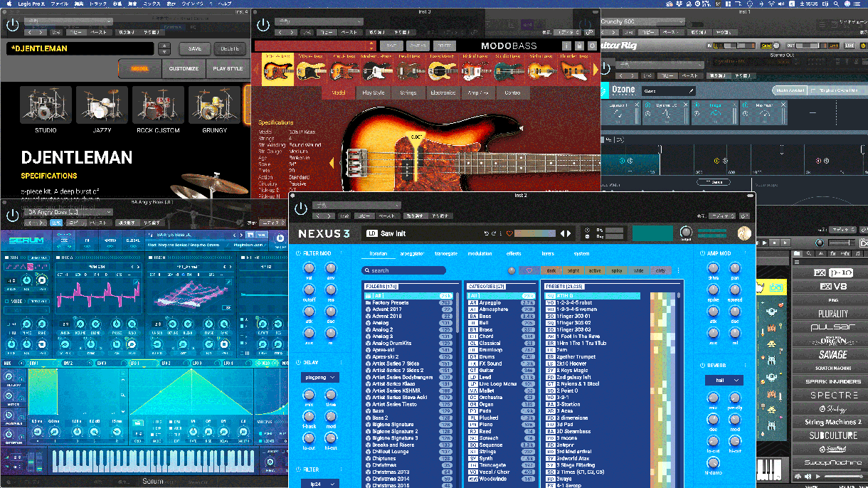Image resolution: width=868 pixels, height=488 pixels.
Task: Select the STUDIO drum kit icon
Action: click(46, 105)
